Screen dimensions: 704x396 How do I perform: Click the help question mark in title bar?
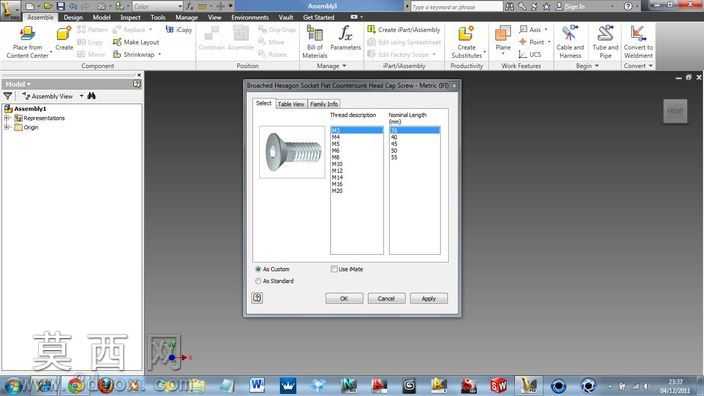pyautogui.click(x=628, y=6)
